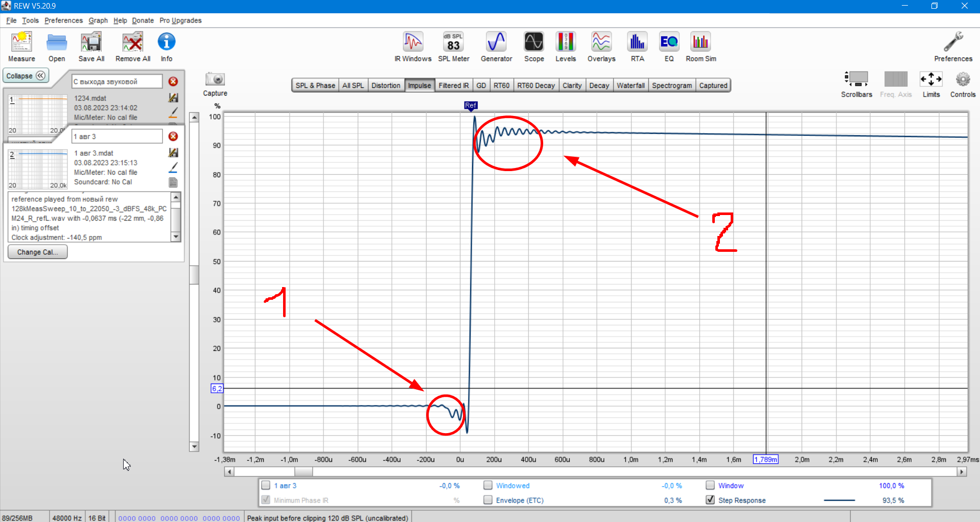Select measurement 2 thumbnail graph

click(37, 169)
